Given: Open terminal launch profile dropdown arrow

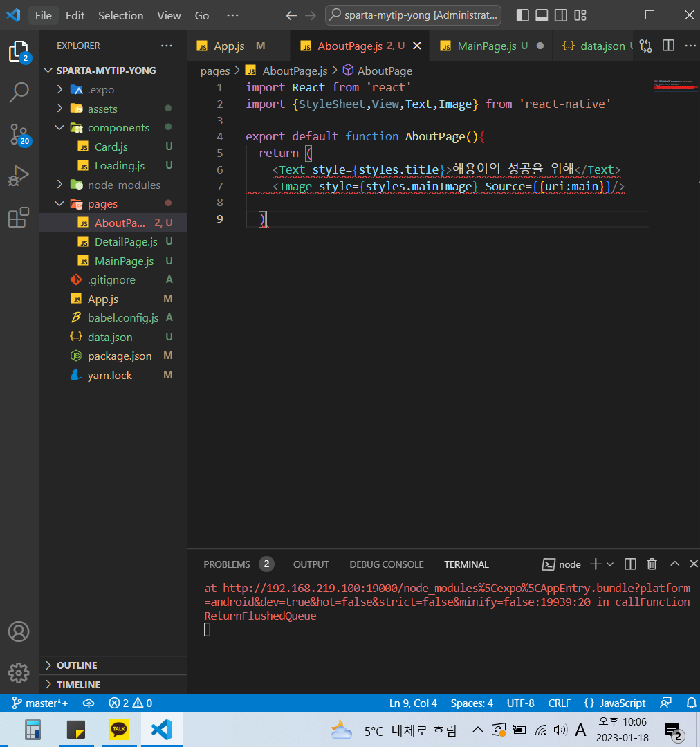Looking at the screenshot, I should [610, 564].
